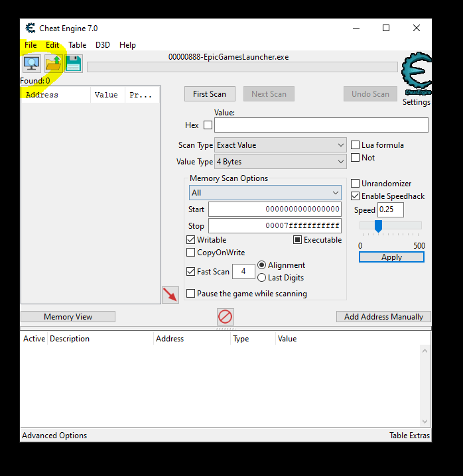Click the speedhack speed slider thumb
463x476 pixels.
pos(378,226)
